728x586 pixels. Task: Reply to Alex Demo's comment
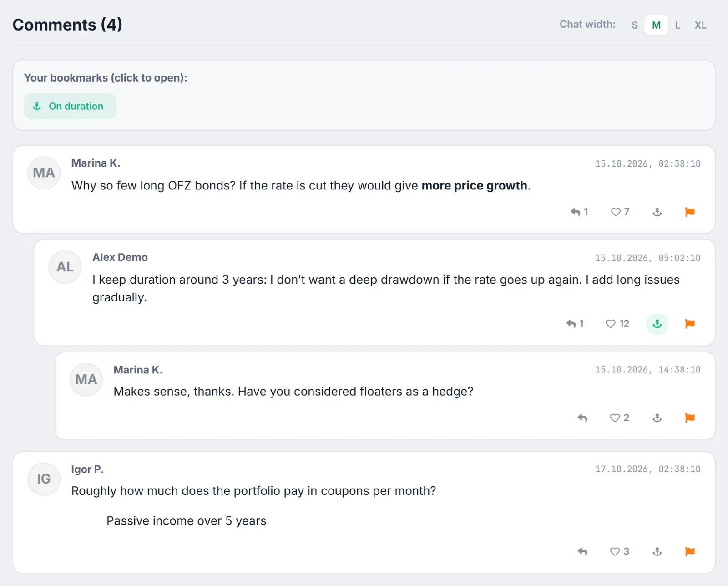tap(575, 324)
